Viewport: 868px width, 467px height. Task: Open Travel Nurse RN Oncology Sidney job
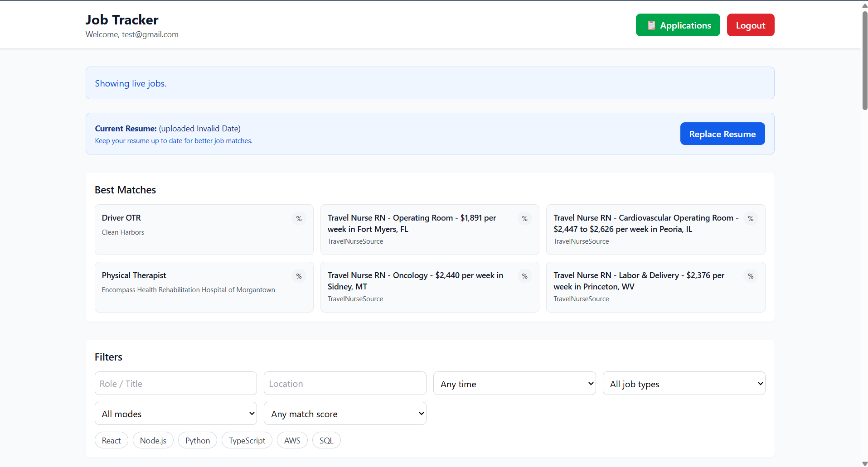click(430, 287)
